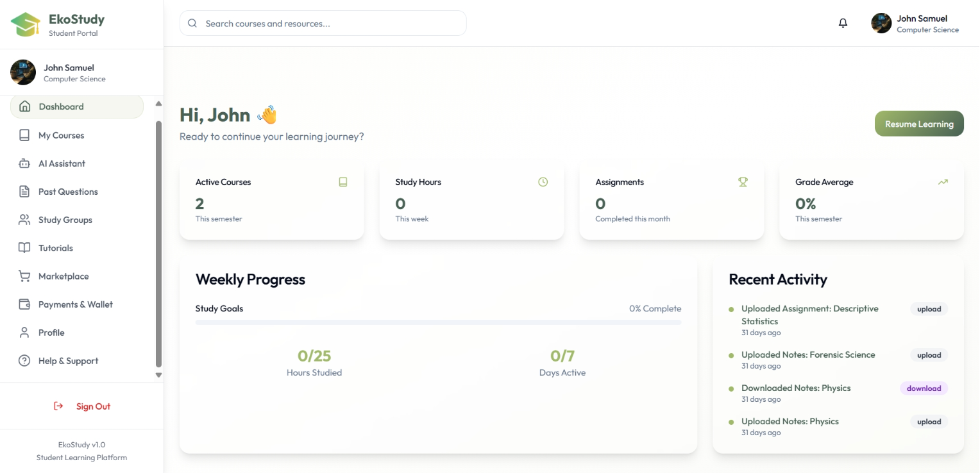980x473 pixels.
Task: Open the notifications bell icon
Action: [843, 23]
